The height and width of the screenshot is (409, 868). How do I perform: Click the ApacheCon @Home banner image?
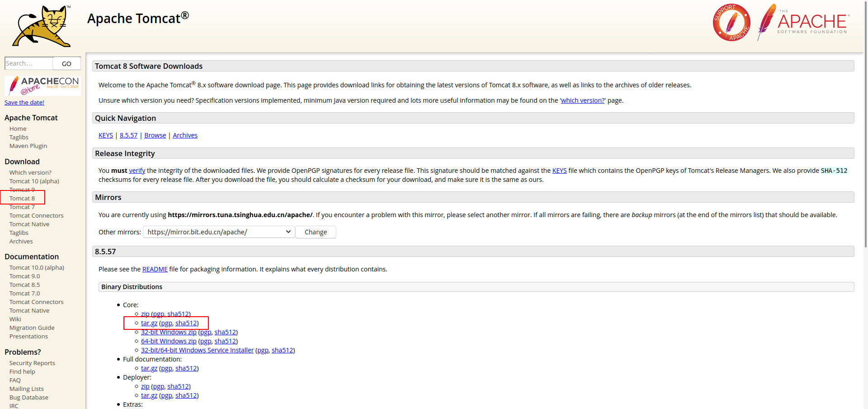click(43, 86)
